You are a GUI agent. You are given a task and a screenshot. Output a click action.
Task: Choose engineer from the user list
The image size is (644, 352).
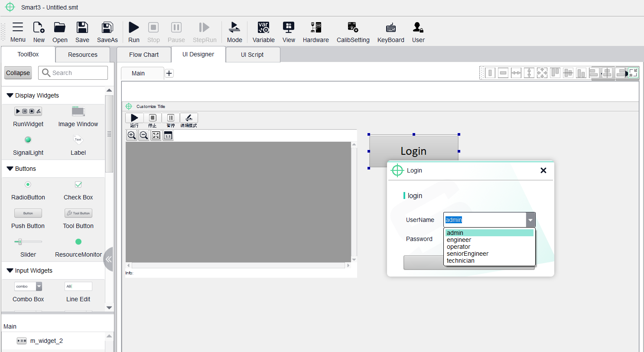tap(490, 240)
